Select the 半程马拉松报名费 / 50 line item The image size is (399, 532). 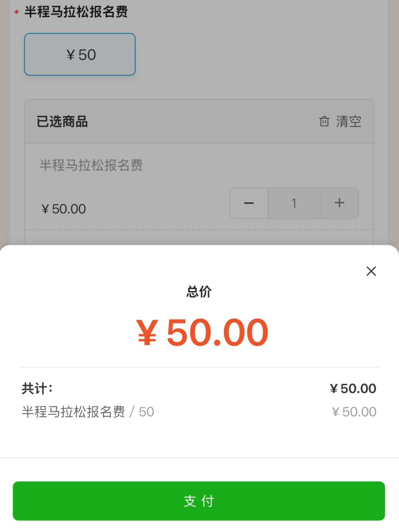pyautogui.click(x=88, y=412)
